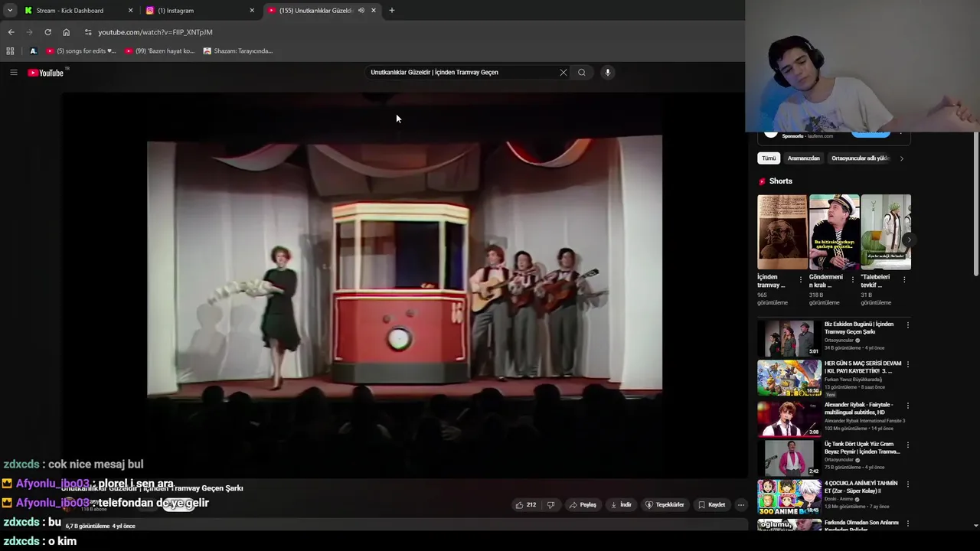Open the three-dot more actions under the video

[740, 505]
